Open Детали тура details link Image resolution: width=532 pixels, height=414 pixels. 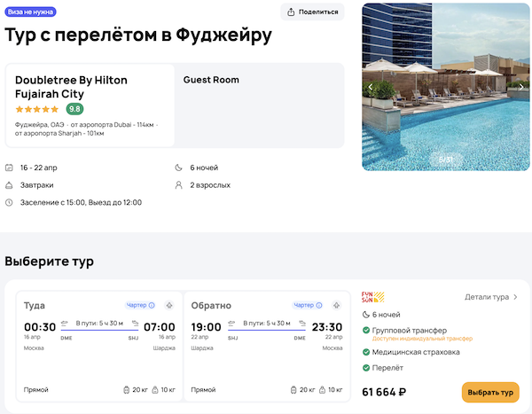click(491, 297)
